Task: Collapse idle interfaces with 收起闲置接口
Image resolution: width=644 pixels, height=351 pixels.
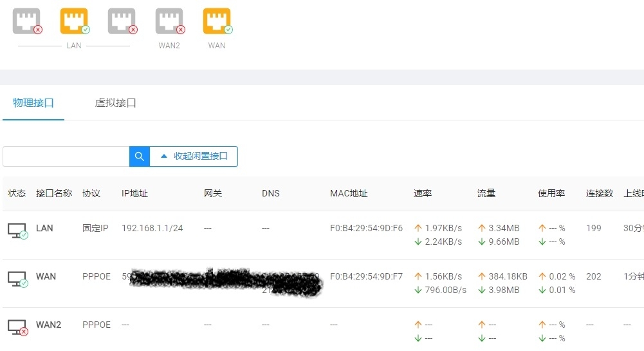Action: (x=194, y=157)
